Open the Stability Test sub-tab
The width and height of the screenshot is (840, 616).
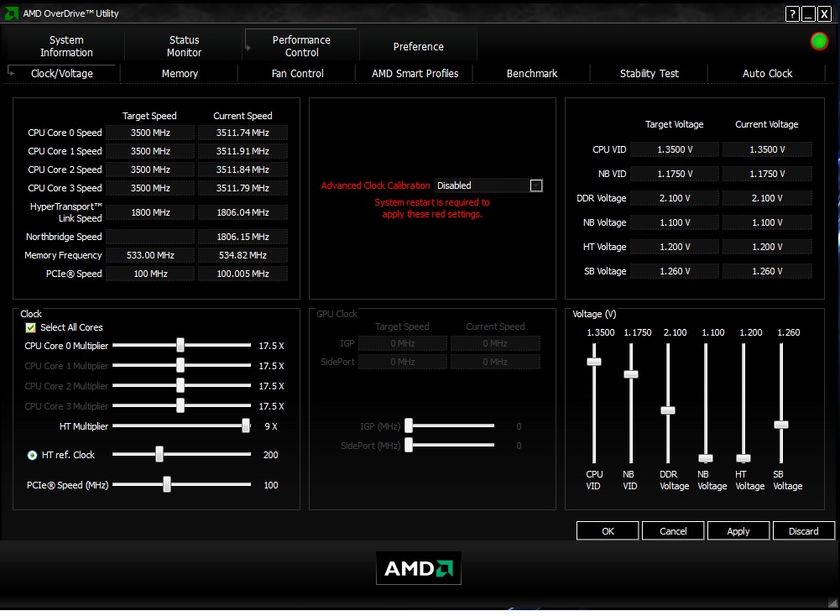pos(650,73)
